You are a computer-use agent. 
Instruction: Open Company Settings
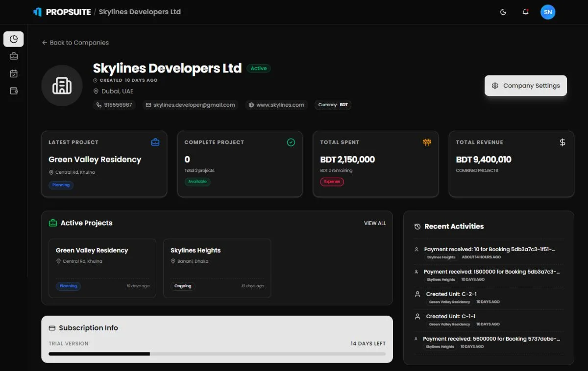(x=526, y=86)
